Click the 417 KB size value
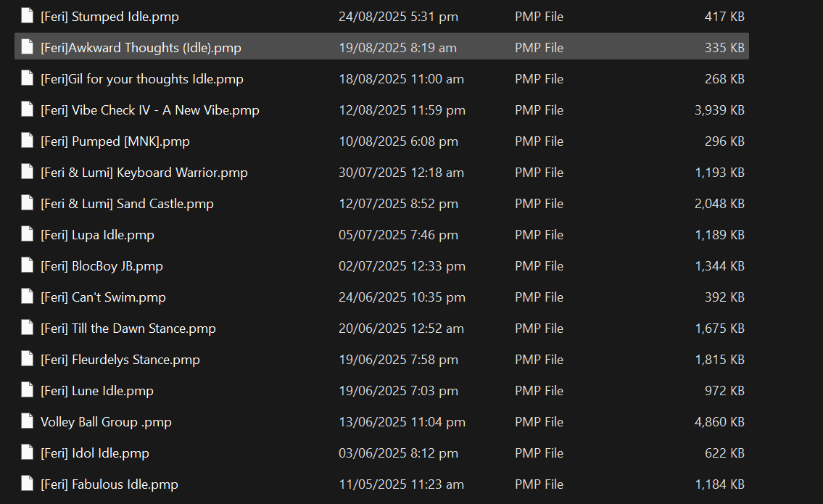823x504 pixels. [724, 17]
